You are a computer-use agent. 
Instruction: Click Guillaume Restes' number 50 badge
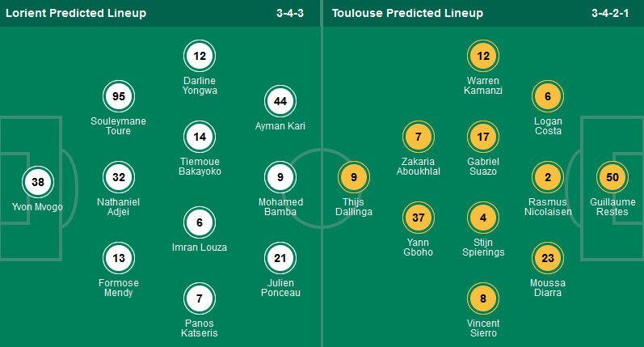coord(612,177)
